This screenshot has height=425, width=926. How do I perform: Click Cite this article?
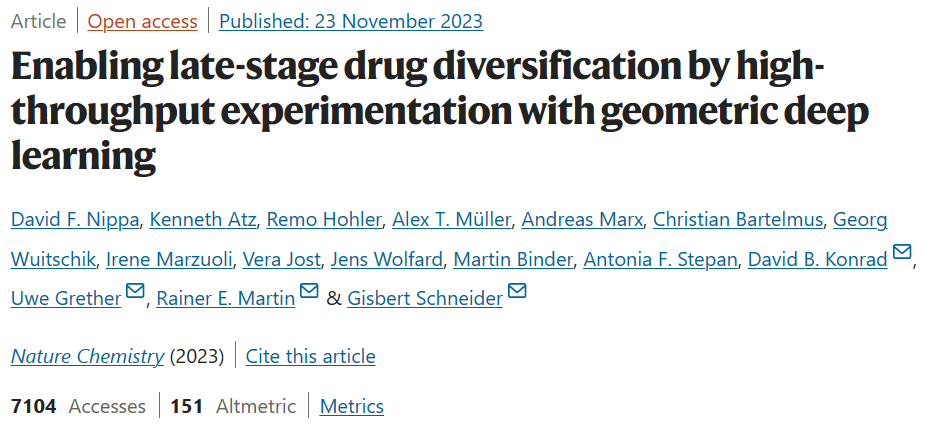click(310, 356)
